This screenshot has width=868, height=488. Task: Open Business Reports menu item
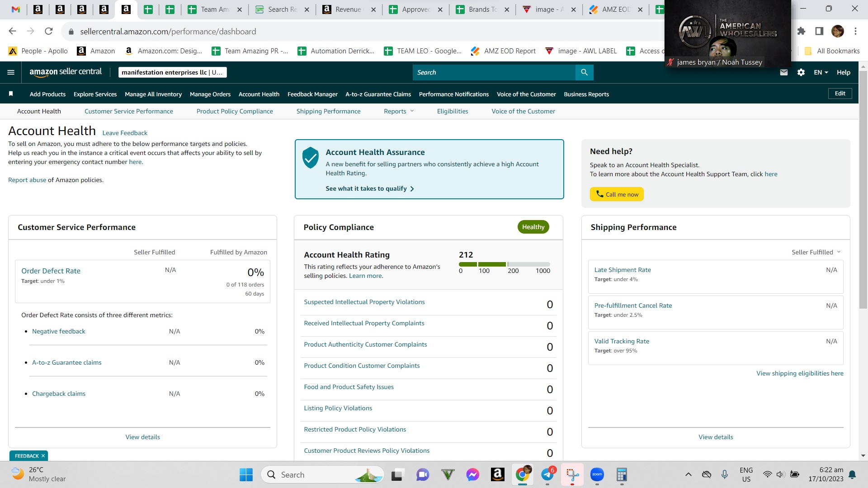(x=586, y=94)
